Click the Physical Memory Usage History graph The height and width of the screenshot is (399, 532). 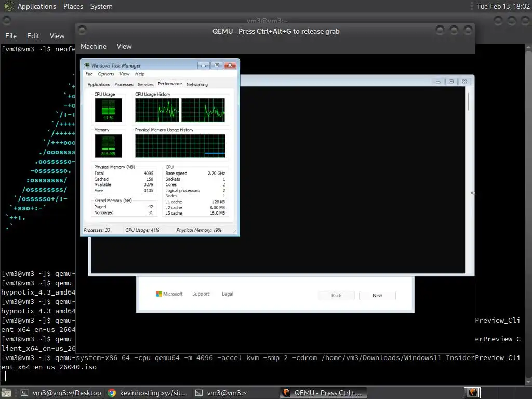(x=180, y=145)
